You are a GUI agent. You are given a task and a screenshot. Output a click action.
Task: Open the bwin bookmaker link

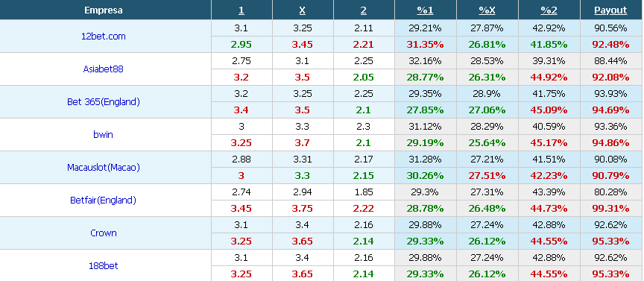click(x=103, y=134)
